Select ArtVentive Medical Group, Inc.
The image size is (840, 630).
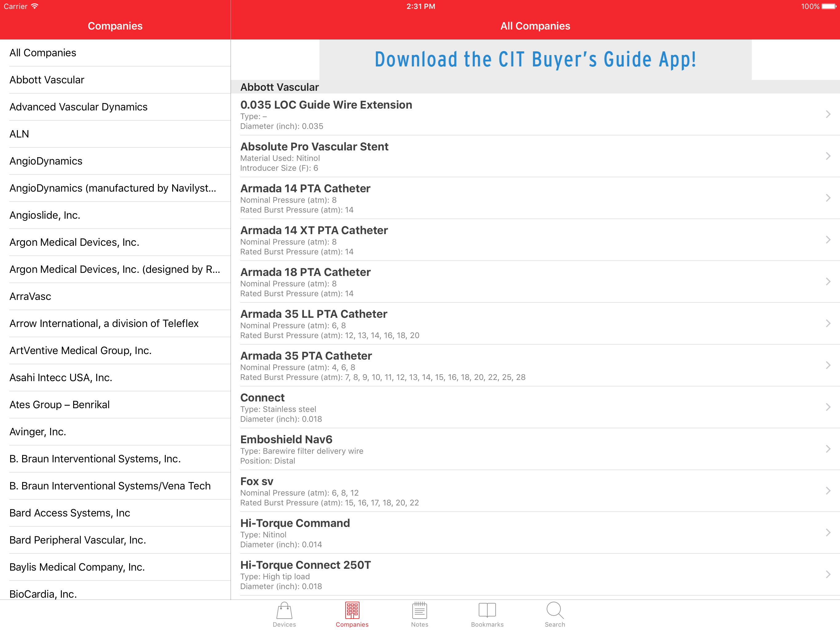click(115, 350)
